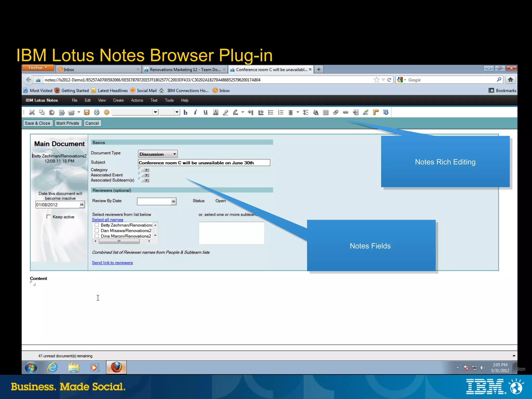532x399 pixels.
Task: Apply numbered list formatting
Action: 281,112
